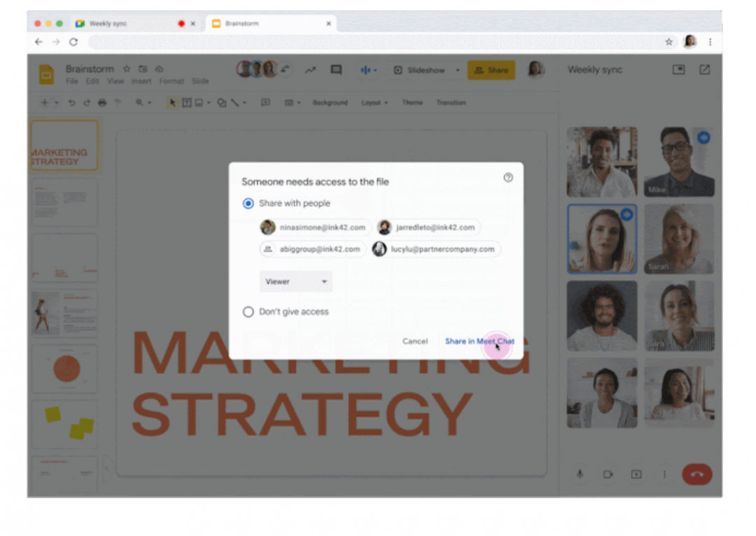The height and width of the screenshot is (536, 756).
Task: Mute the microphone in Meet panel
Action: (x=580, y=474)
